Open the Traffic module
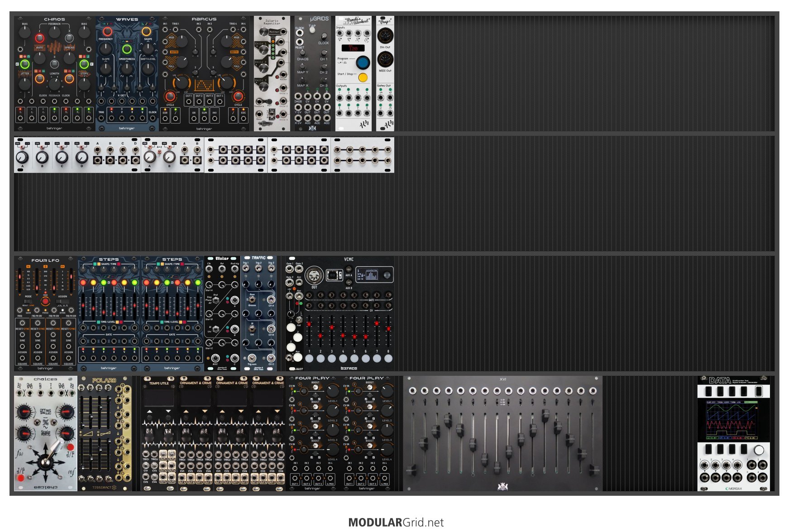 (x=258, y=313)
